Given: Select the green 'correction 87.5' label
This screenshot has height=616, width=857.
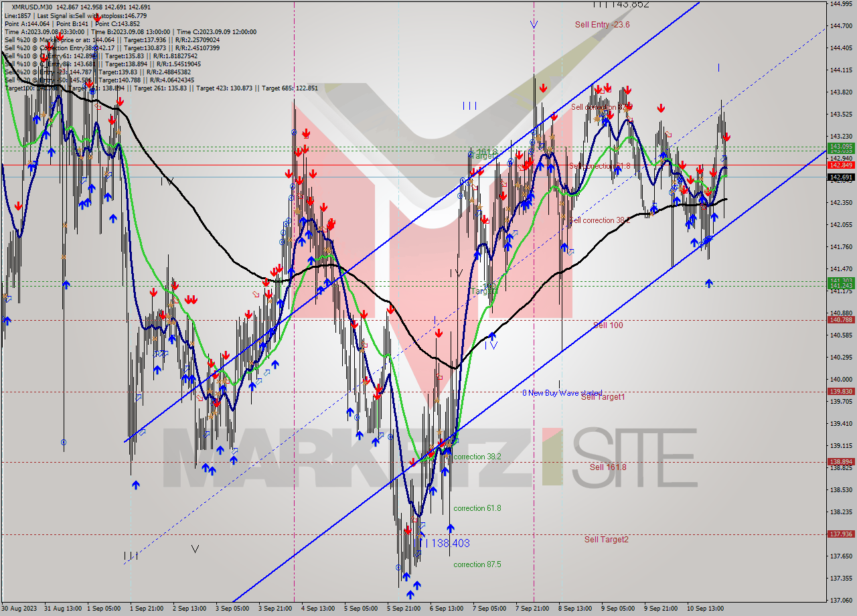Looking at the screenshot, I should click(x=477, y=564).
